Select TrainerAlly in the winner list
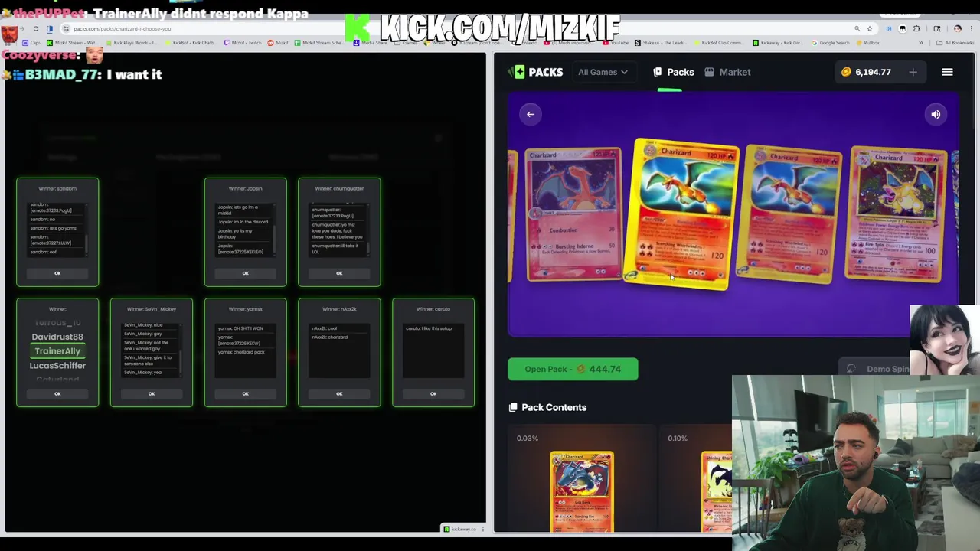Screen dimensions: 980x551 pyautogui.click(x=57, y=351)
